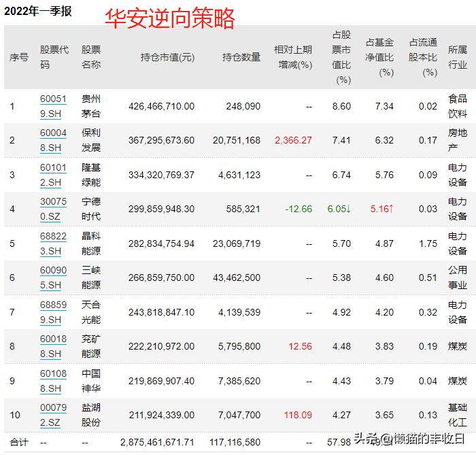
Task: Open stock code link 000792.SZ
Action: tap(53, 415)
